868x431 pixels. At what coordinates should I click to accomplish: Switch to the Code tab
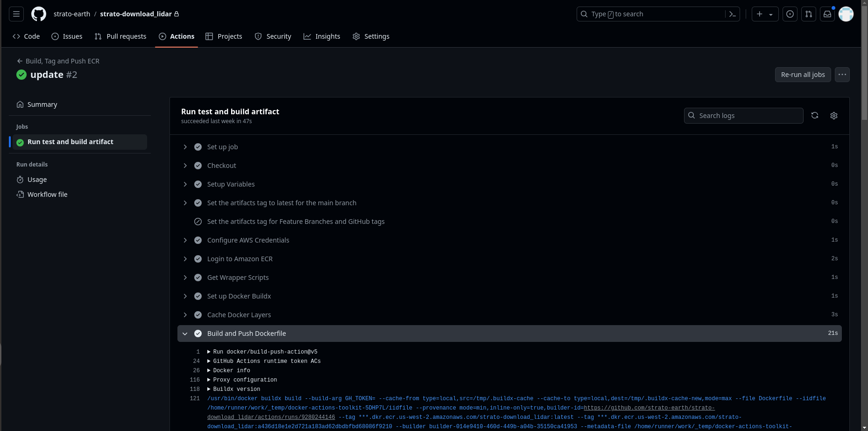coord(26,36)
